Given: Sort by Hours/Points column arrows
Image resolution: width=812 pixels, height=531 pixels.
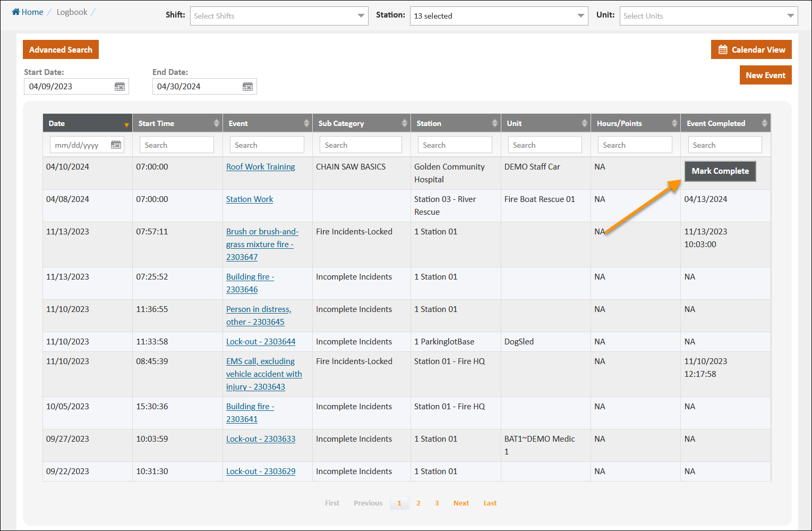Looking at the screenshot, I should pyautogui.click(x=674, y=123).
